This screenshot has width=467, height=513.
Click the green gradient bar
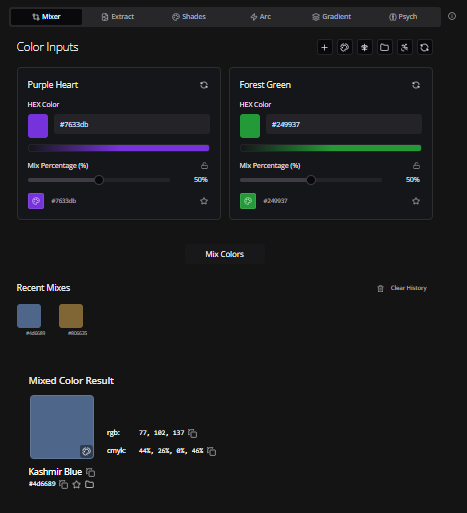point(331,148)
